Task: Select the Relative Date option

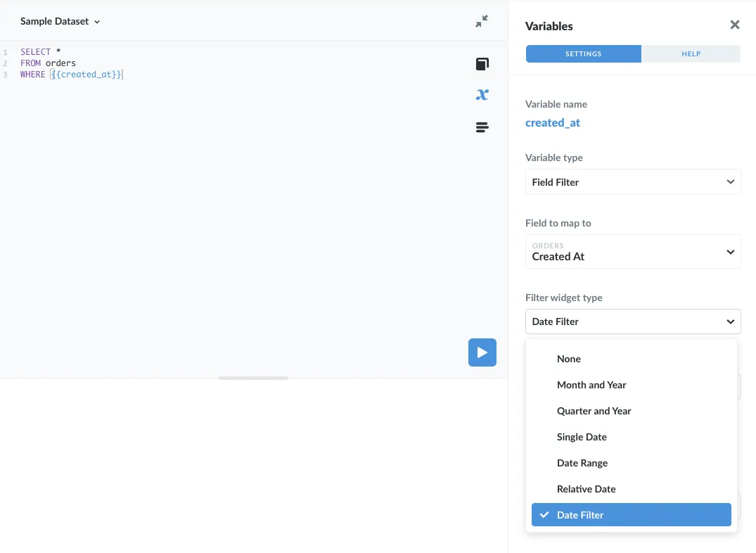Action: pyautogui.click(x=586, y=488)
